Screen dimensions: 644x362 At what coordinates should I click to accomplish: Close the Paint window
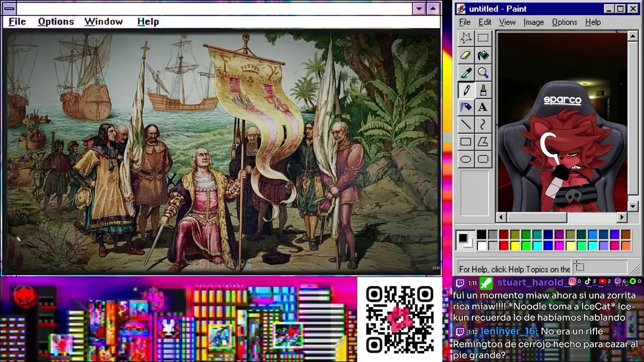[x=633, y=9]
